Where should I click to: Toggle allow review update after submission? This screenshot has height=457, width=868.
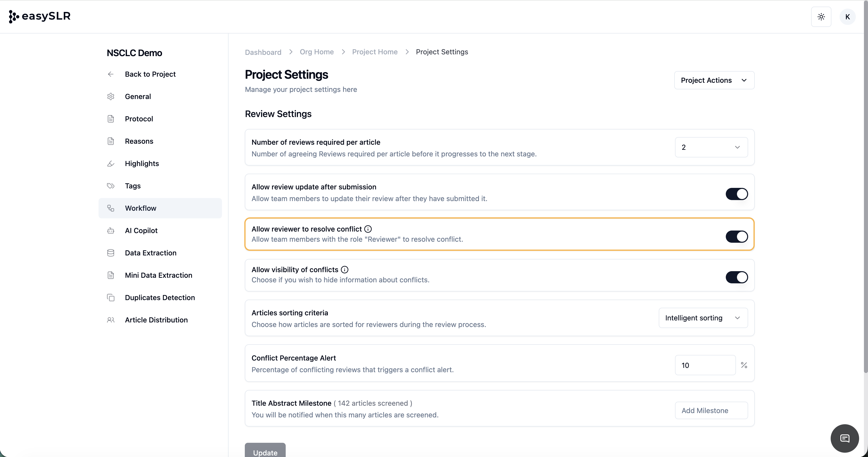737,194
